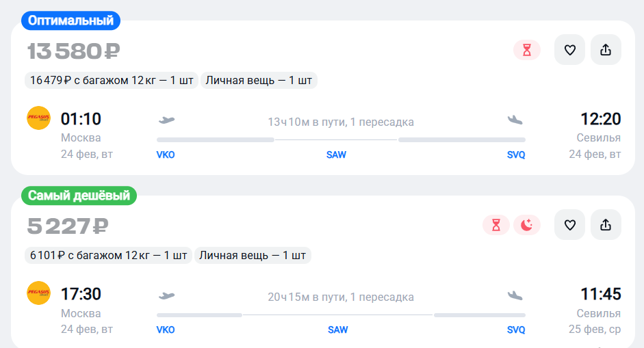Add the 13 580₽ ticket to favorites

point(569,50)
